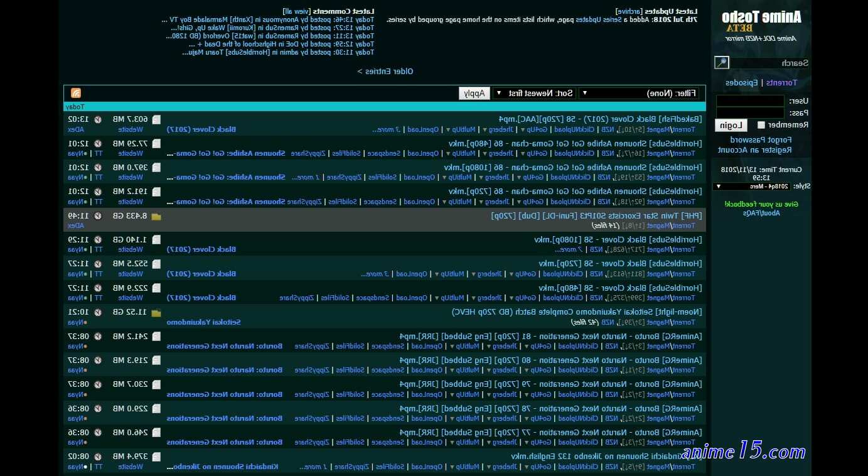The height and width of the screenshot is (476, 868).
Task: Open Kindaichi Shounen no Jikenbo 132 entry
Action: click(x=606, y=457)
